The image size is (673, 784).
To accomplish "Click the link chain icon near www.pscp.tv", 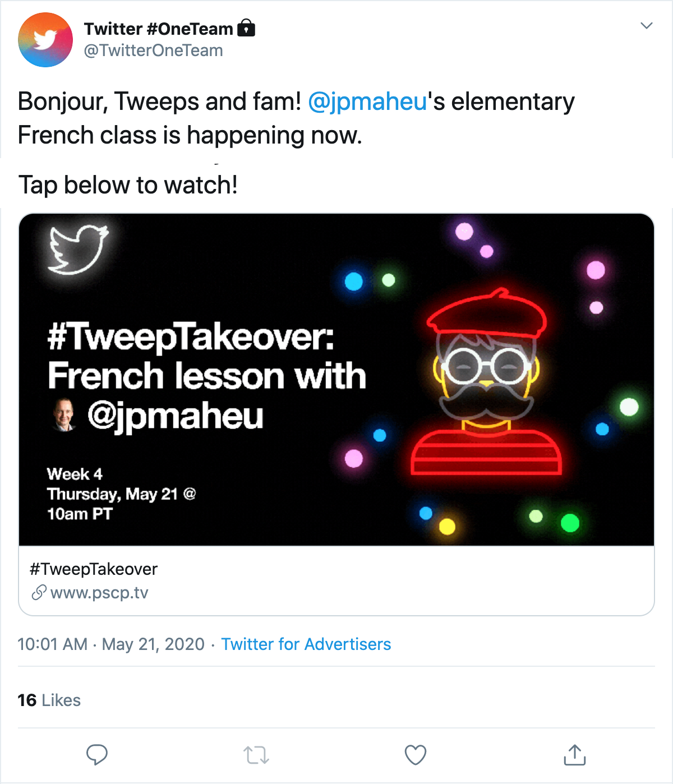I will pyautogui.click(x=39, y=592).
